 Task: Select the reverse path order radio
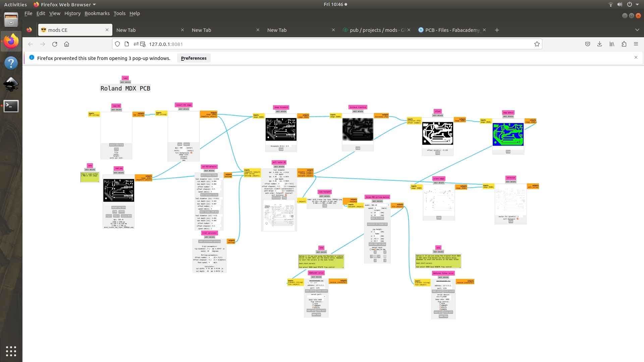tap(292, 193)
